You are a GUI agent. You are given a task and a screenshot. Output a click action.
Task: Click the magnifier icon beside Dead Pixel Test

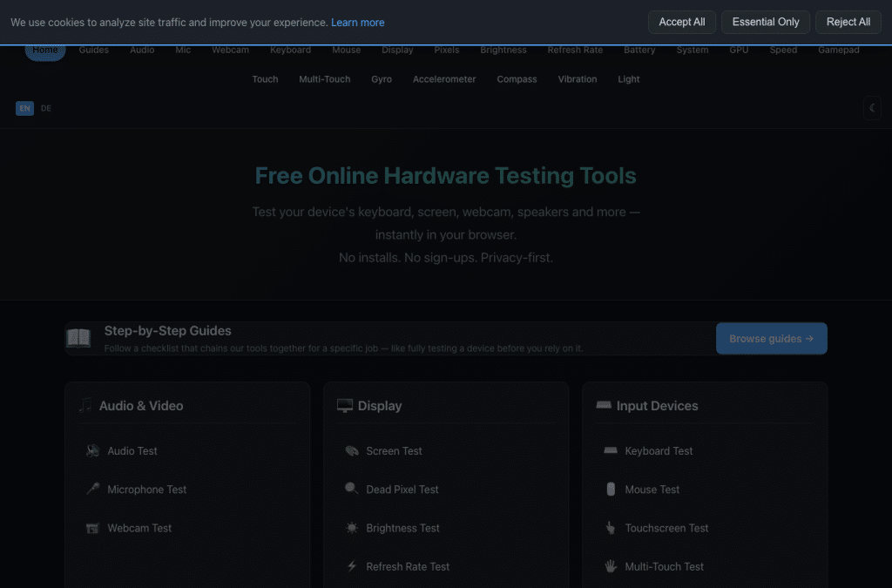click(352, 489)
